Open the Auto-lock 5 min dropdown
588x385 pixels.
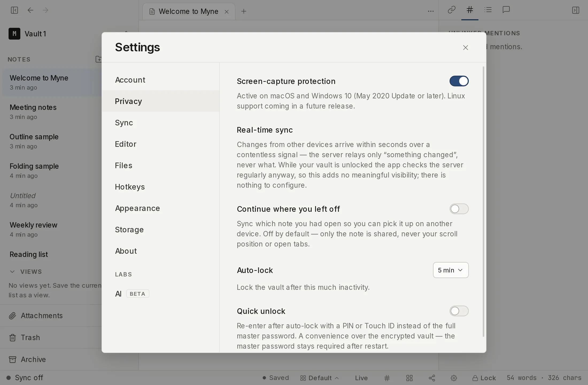451,270
